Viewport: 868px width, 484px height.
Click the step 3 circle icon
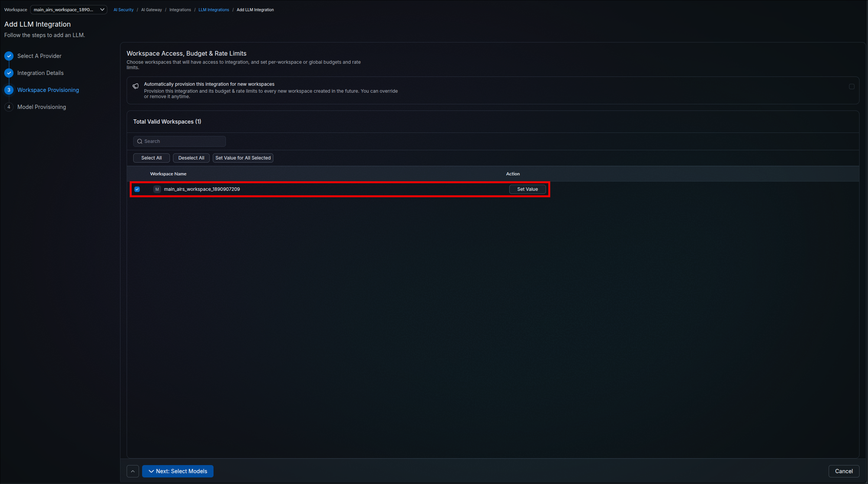9,90
